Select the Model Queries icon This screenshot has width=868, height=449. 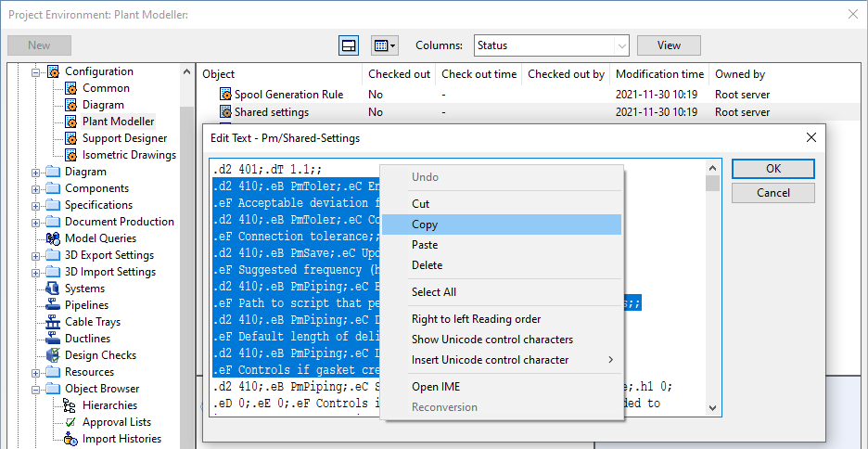point(53,238)
